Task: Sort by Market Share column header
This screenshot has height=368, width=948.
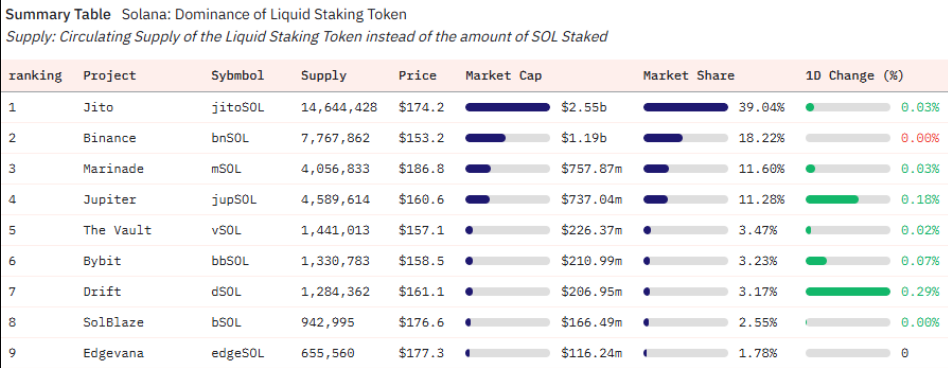Action: coord(689,76)
